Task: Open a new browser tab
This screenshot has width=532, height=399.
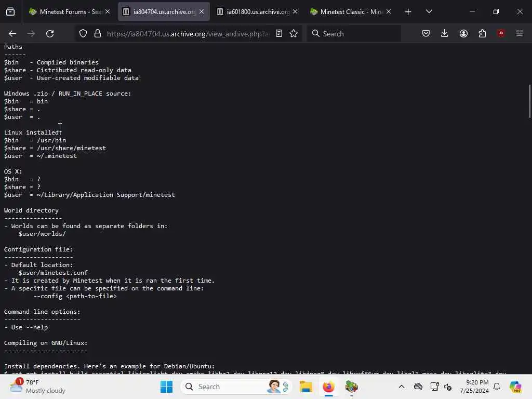Action: 408,12
